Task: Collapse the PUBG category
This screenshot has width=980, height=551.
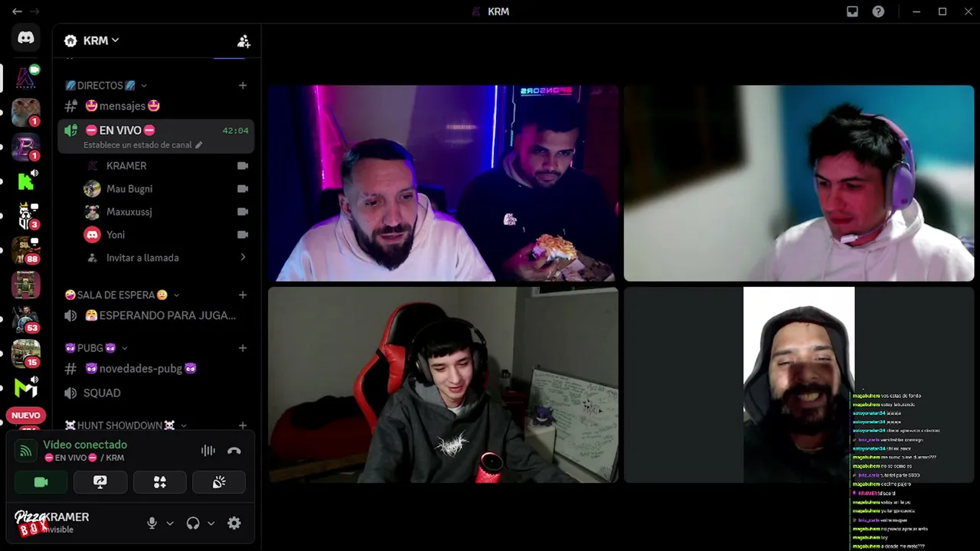Action: point(96,348)
